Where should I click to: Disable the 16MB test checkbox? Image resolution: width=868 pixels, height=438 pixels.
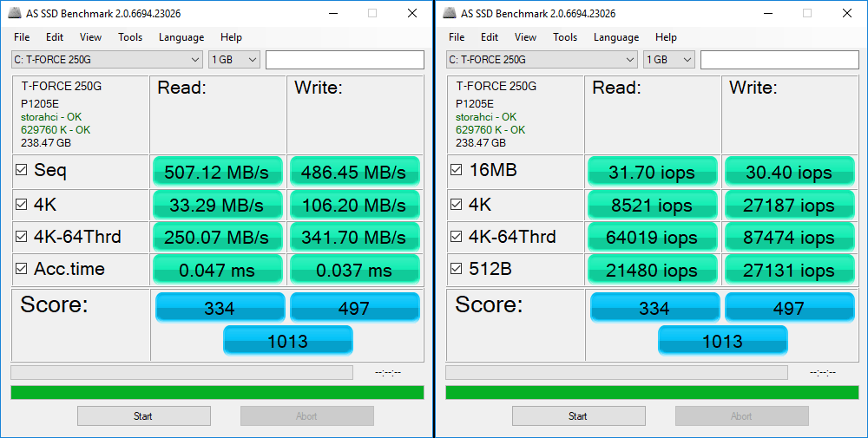pyautogui.click(x=456, y=171)
